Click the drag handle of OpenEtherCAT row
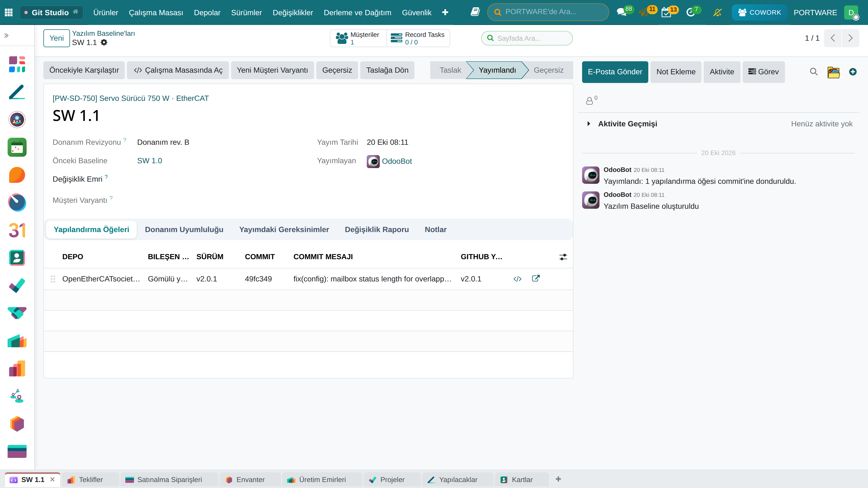Viewport: 868px width, 488px height. pos(53,279)
